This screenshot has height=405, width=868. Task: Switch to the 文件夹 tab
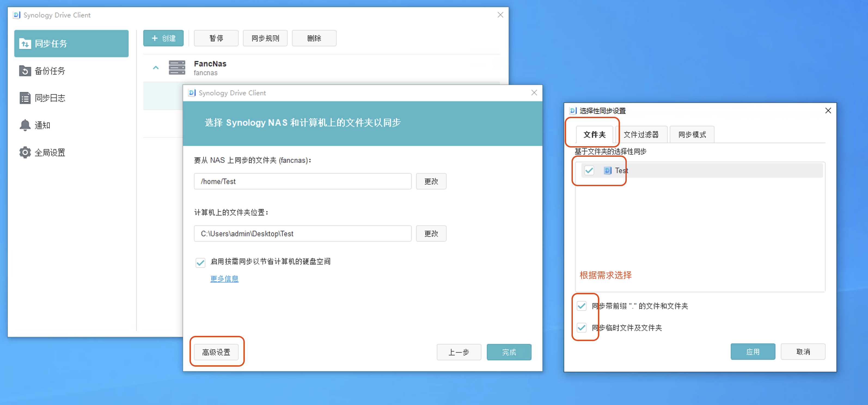tap(594, 134)
